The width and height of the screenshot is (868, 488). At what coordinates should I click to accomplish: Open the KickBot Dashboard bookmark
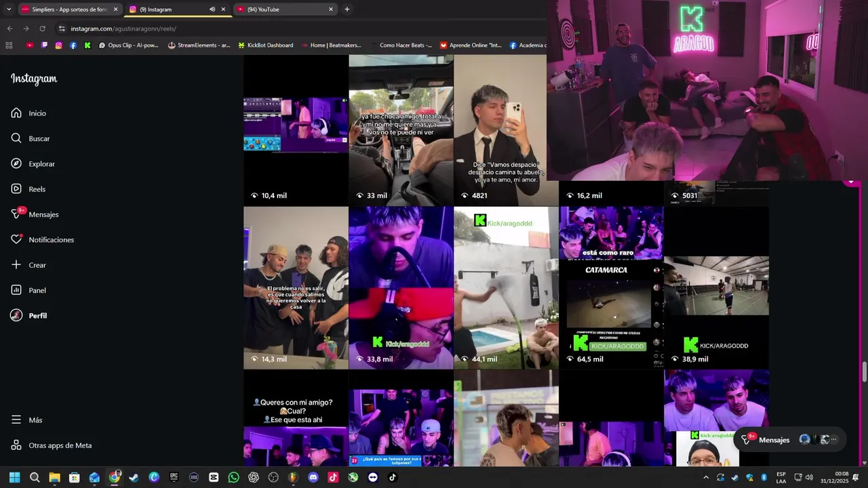pos(265,45)
